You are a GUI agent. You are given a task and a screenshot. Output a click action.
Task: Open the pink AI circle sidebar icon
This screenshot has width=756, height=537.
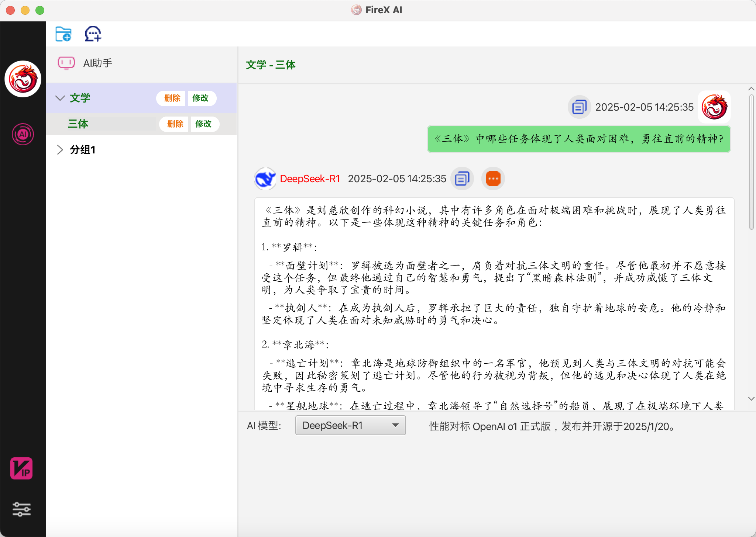(x=23, y=134)
